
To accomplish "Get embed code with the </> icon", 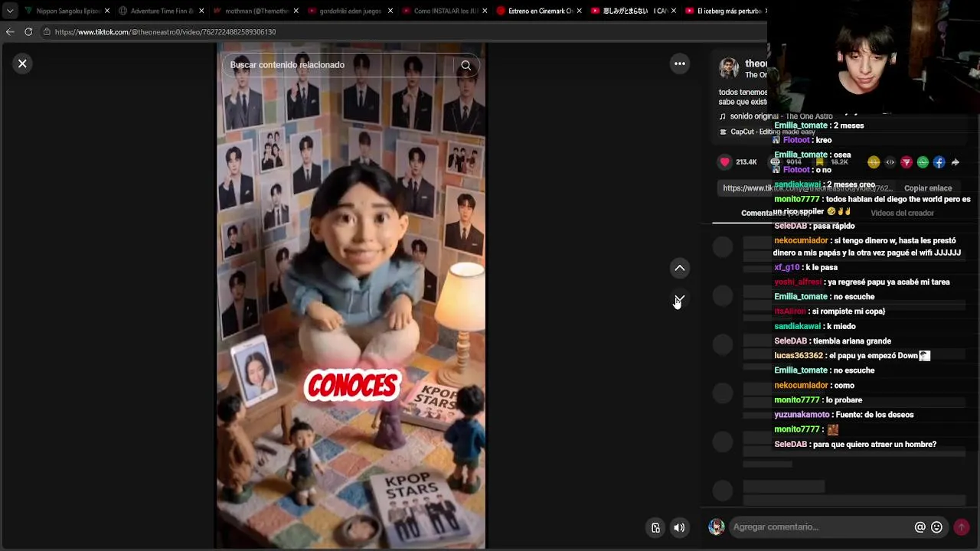I will click(x=890, y=162).
